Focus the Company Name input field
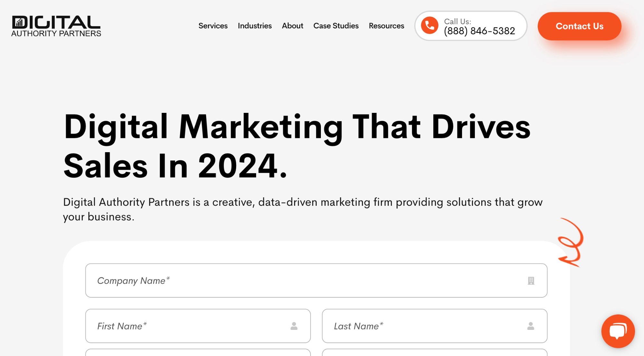The width and height of the screenshot is (644, 356). [x=316, y=281]
